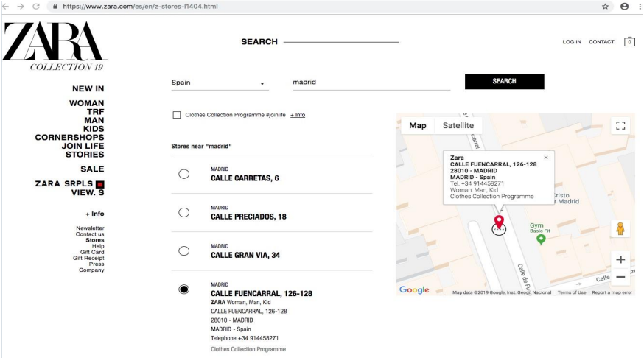Select the Calle Fuencarral, 126-128 radio button
The width and height of the screenshot is (644, 358).
point(184,289)
